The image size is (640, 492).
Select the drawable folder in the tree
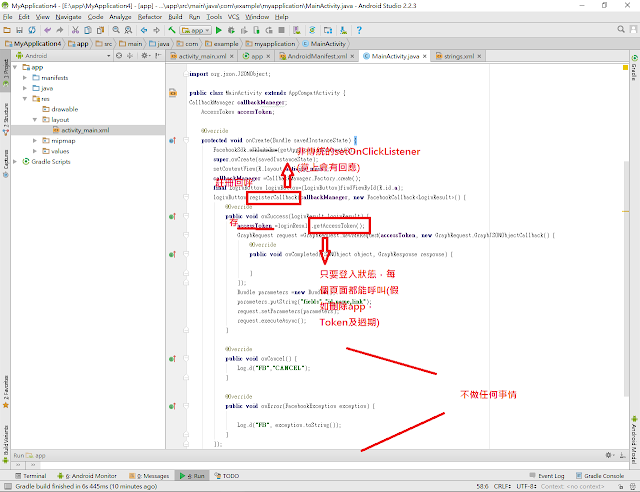(x=64, y=109)
